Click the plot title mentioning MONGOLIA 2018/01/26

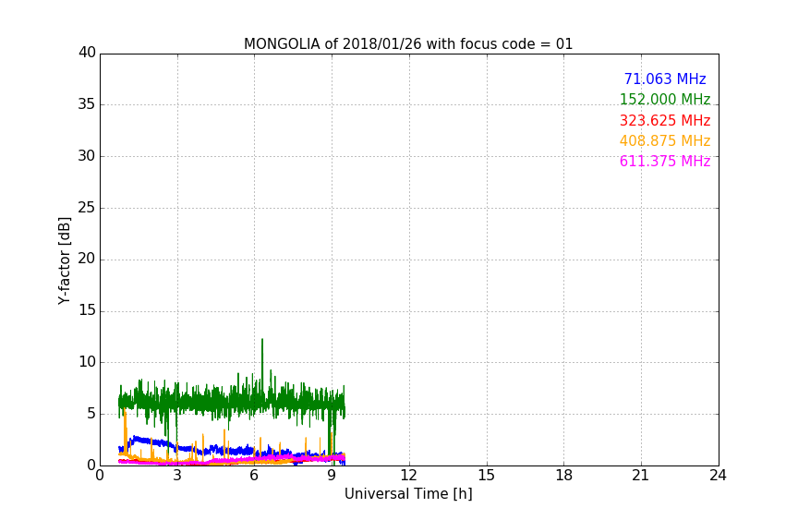pos(408,43)
